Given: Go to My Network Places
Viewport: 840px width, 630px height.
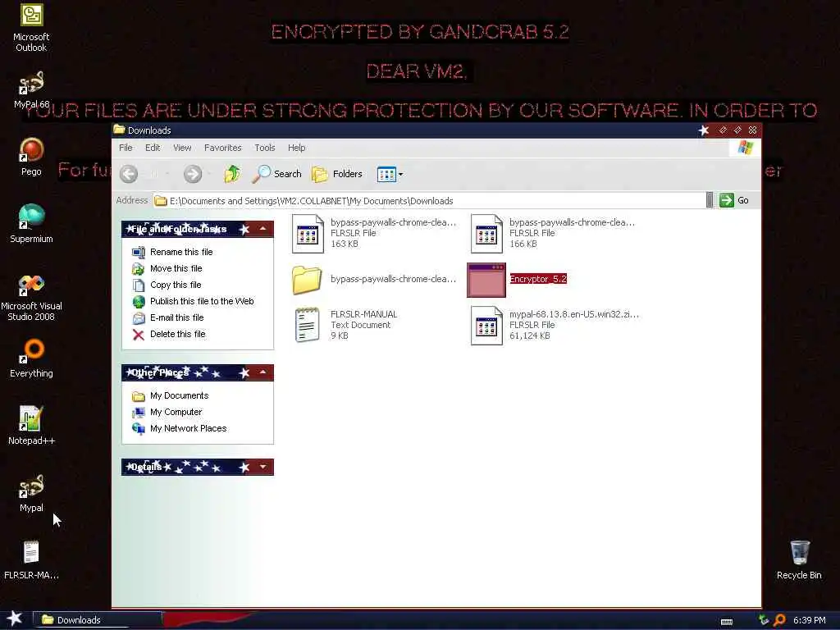Looking at the screenshot, I should (x=180, y=428).
